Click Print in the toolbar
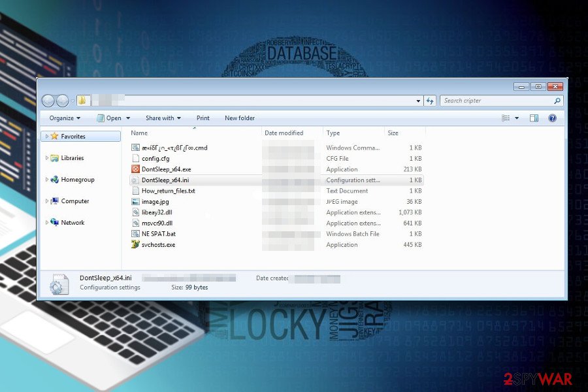The width and height of the screenshot is (588, 392). 203,118
